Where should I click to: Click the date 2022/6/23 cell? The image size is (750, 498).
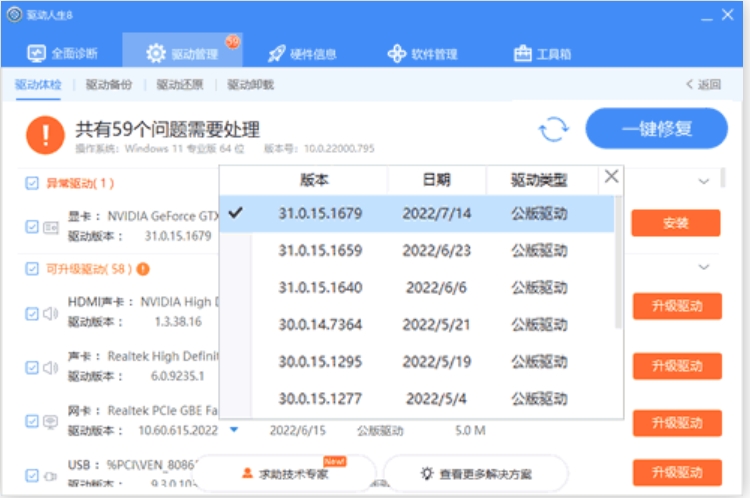click(436, 250)
